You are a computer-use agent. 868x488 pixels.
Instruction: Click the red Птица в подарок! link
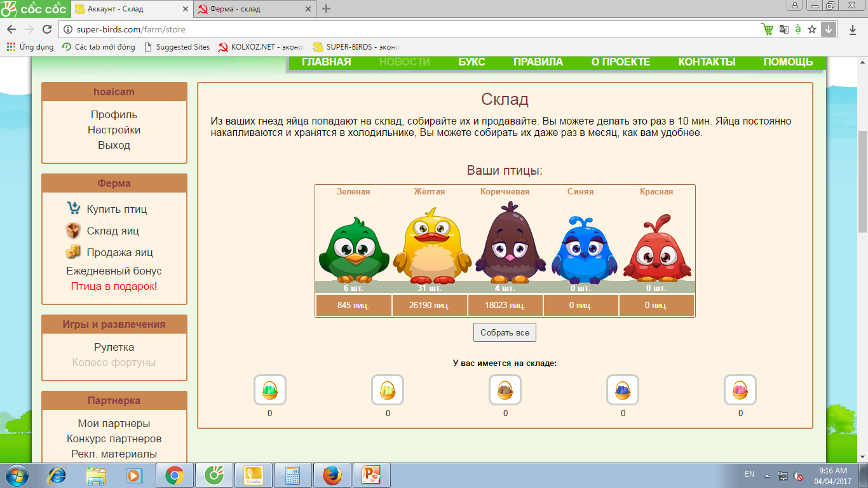[114, 286]
